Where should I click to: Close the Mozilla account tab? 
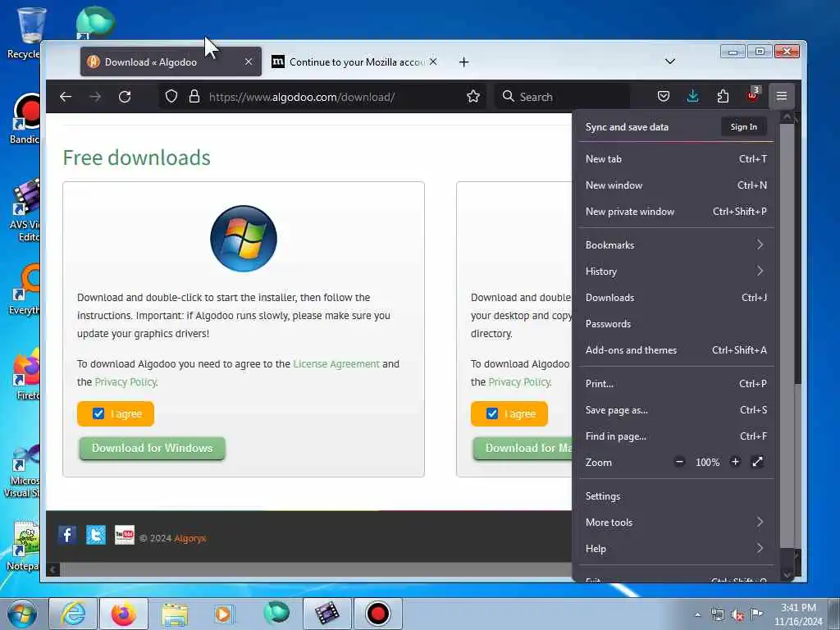pos(433,62)
